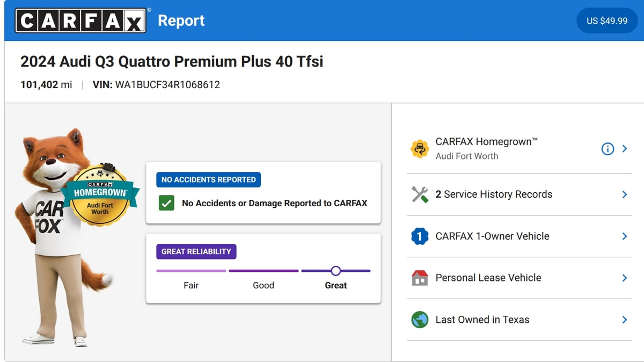
Task: Click the house icon for Personal Lease
Action: click(x=420, y=278)
